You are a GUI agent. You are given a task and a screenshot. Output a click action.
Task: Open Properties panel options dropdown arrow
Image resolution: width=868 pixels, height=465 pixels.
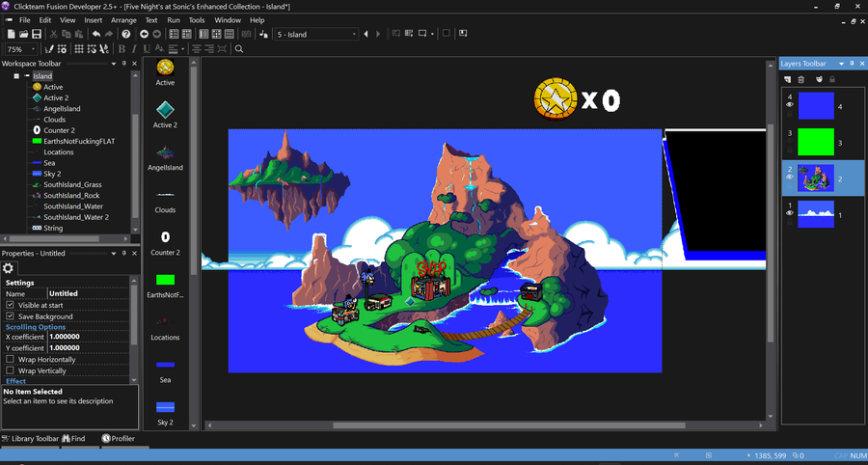(x=114, y=253)
